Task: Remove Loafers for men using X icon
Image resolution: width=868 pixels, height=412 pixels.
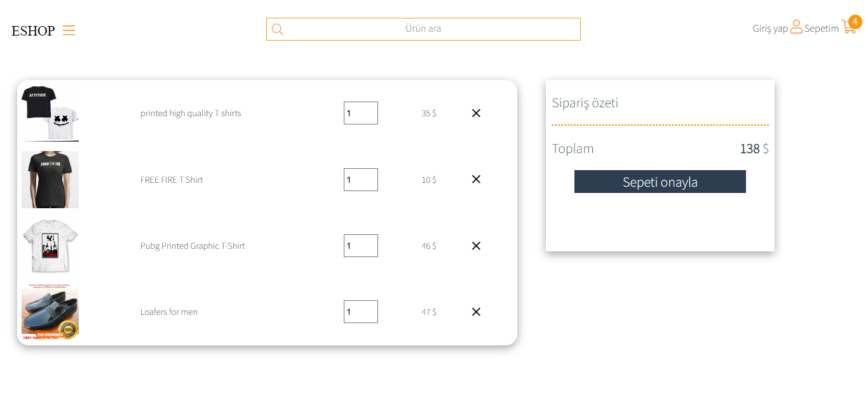Action: [x=476, y=312]
